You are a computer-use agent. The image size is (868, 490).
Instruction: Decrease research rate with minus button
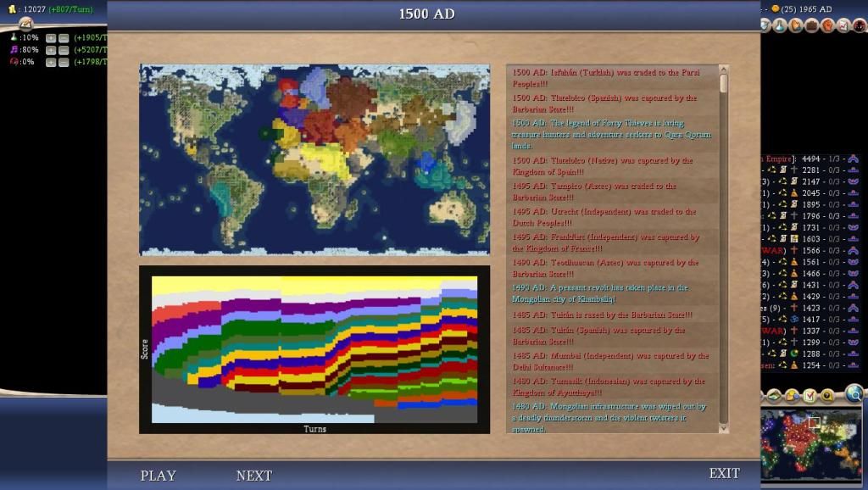click(x=64, y=37)
